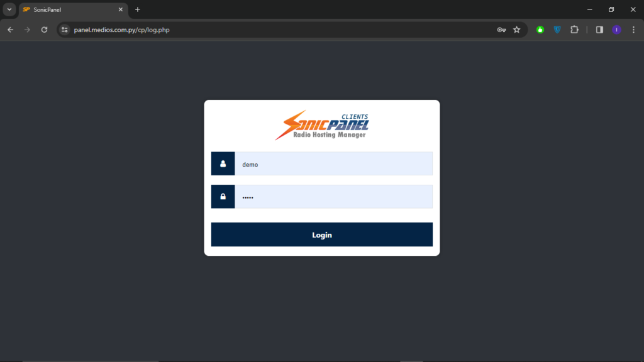Go back using browser back arrow
This screenshot has height=362, width=644.
pos(10,30)
